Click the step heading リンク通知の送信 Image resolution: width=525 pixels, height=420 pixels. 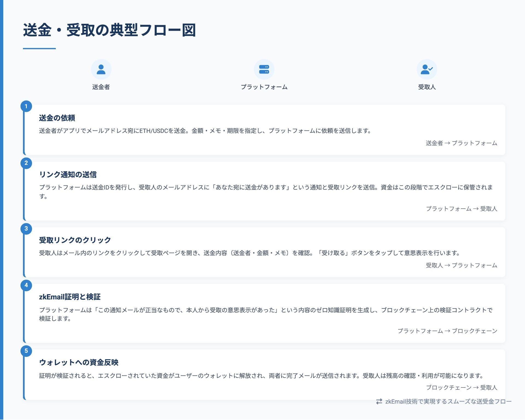click(x=68, y=174)
